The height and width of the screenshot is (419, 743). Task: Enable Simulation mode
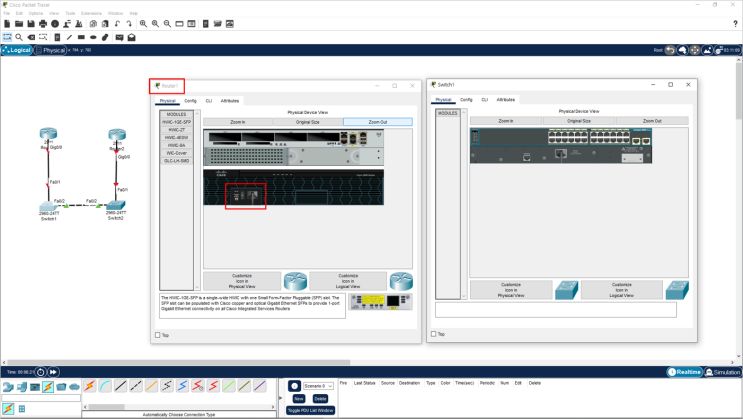(723, 372)
